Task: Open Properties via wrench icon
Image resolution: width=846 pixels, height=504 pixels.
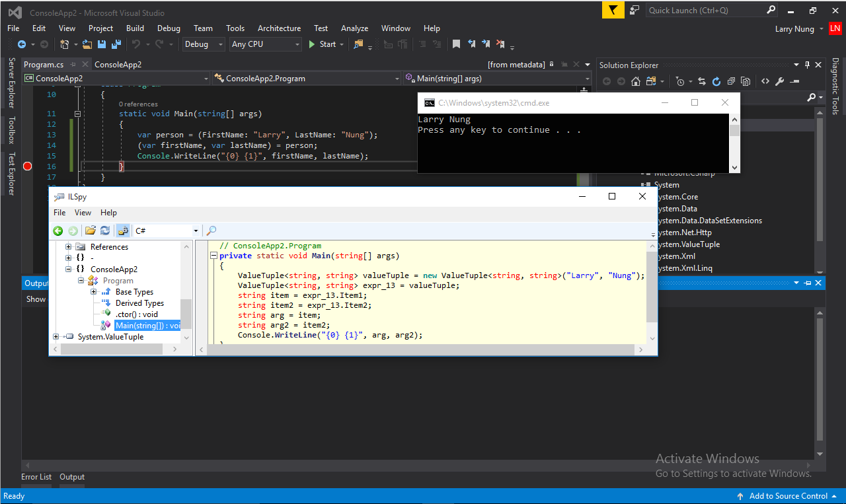Action: tap(780, 81)
